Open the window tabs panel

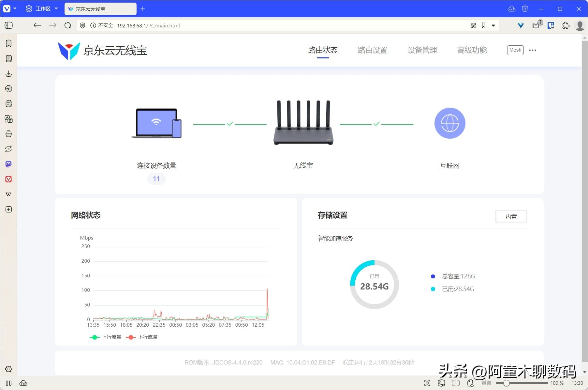pyautogui.click(x=9, y=134)
